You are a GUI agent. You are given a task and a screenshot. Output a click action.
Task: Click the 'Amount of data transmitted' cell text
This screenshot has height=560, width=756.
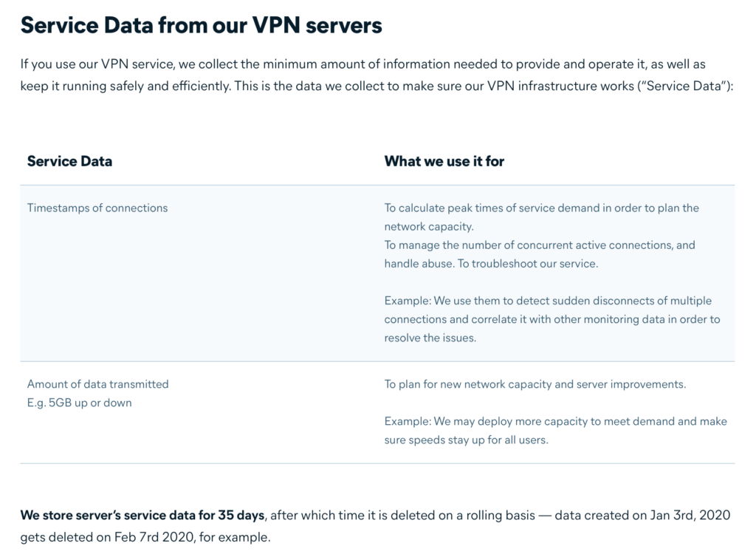[97, 384]
